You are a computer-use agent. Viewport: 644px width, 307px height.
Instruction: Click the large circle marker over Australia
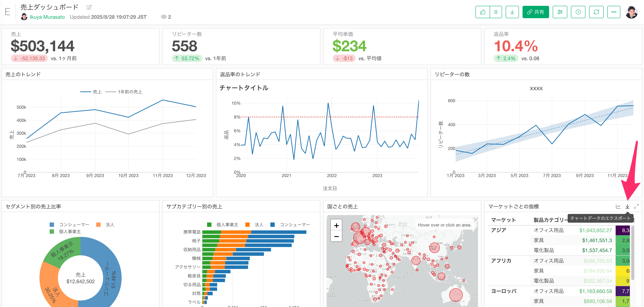pos(456,295)
